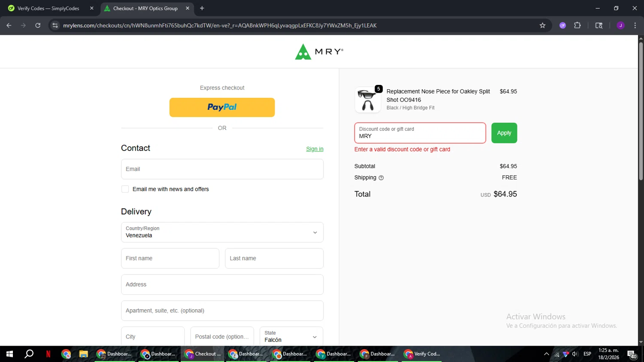Click the page vertical scrollbar
The width and height of the screenshot is (644, 362).
click(641, 112)
